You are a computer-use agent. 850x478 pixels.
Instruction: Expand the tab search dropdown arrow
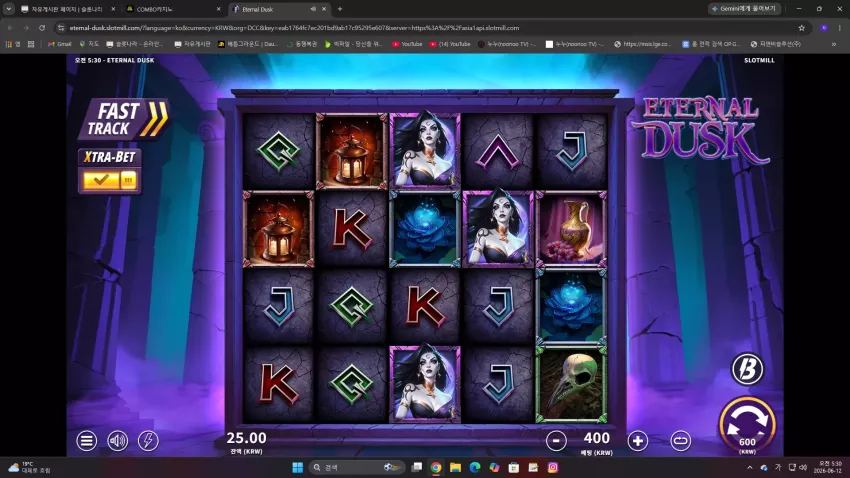coord(9,9)
